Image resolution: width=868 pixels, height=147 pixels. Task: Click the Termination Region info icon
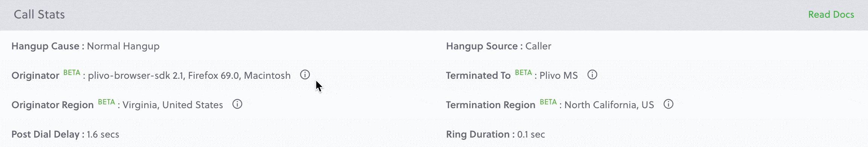click(668, 104)
